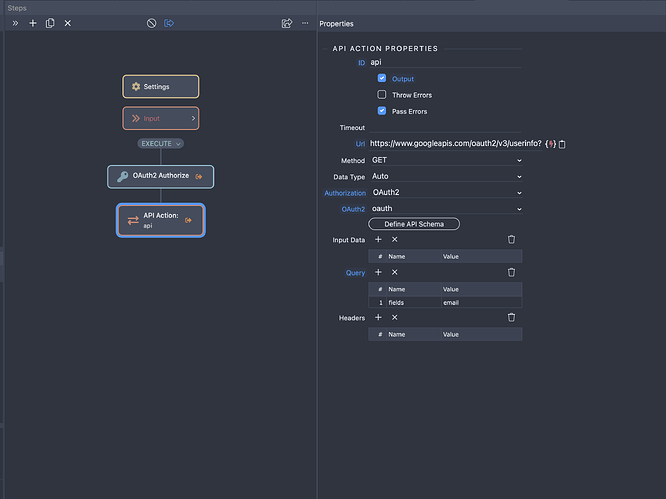Clear Input Data with trash icon
Viewport: 666px width, 499px height.
[x=511, y=240]
